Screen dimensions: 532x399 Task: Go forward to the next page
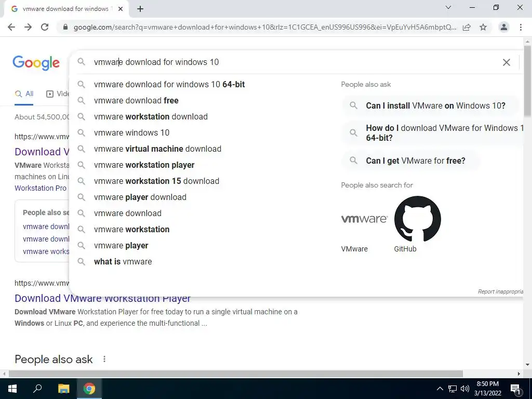(x=28, y=27)
